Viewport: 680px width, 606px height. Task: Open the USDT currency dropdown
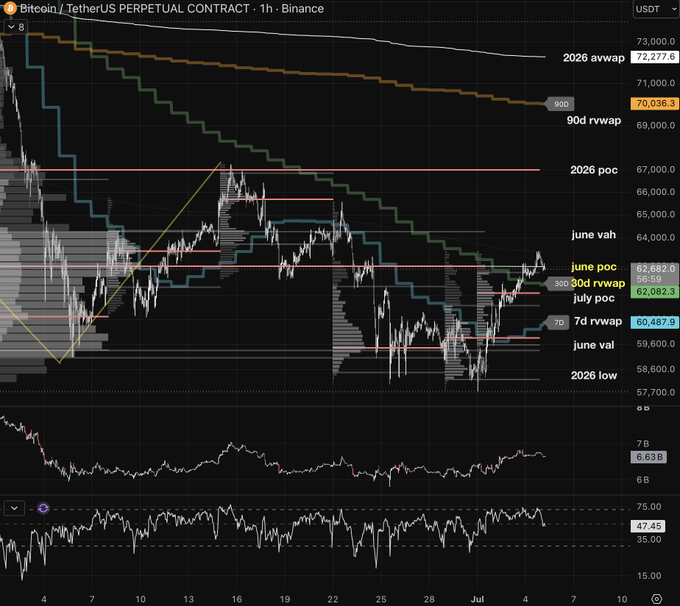tap(656, 9)
